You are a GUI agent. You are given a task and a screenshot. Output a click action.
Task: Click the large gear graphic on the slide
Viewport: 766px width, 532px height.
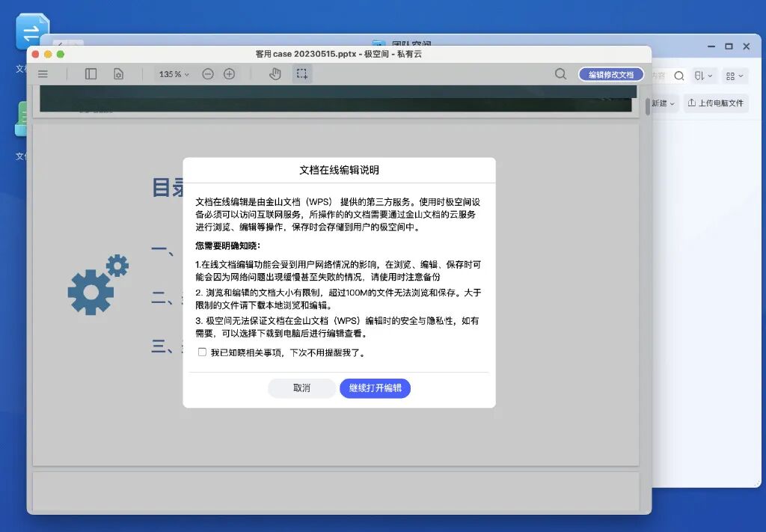coord(91,292)
